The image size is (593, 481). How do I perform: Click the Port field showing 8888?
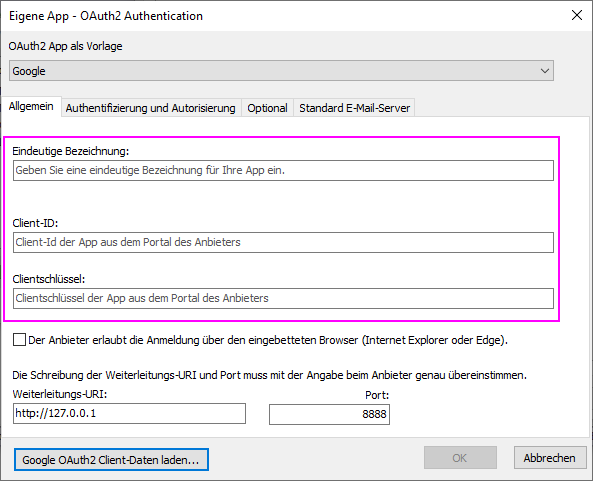click(329, 414)
